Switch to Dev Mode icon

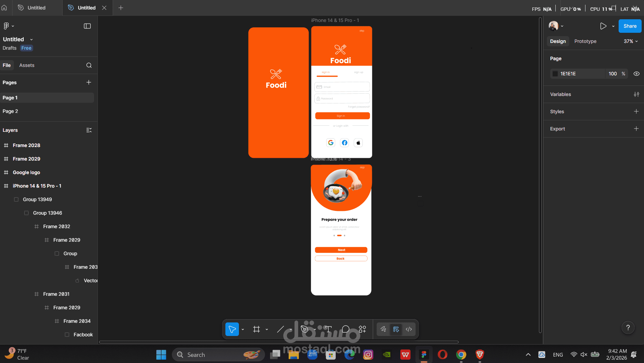[x=409, y=329]
